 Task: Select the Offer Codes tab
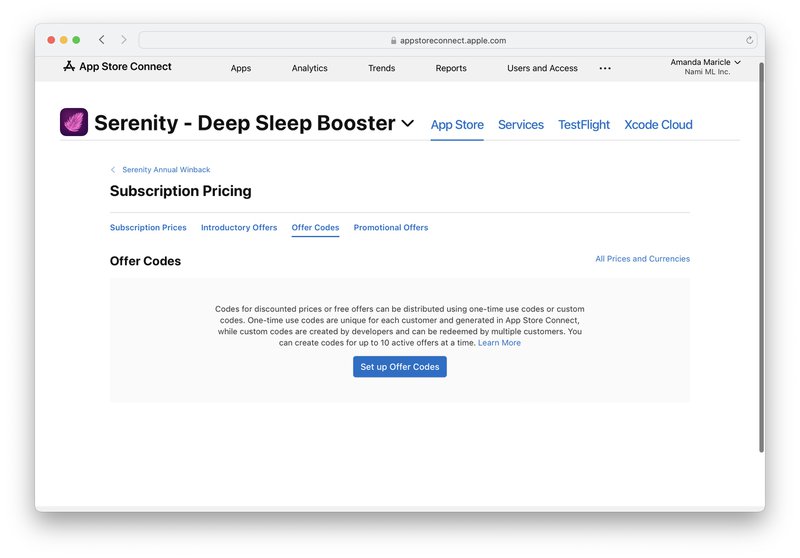[x=315, y=227]
